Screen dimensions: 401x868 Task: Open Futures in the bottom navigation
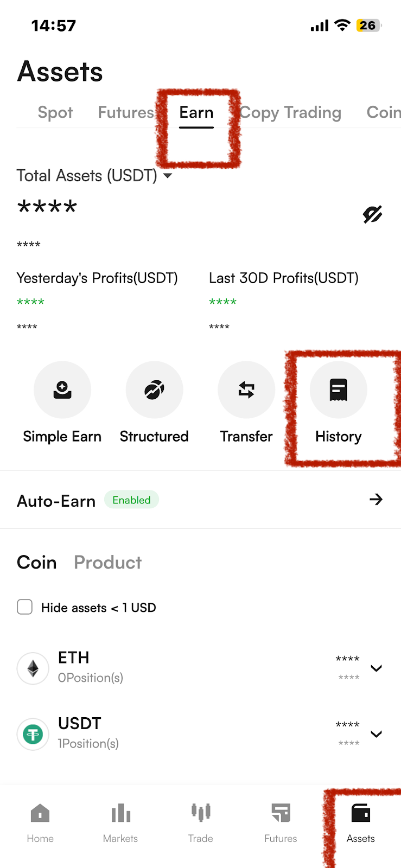click(281, 822)
